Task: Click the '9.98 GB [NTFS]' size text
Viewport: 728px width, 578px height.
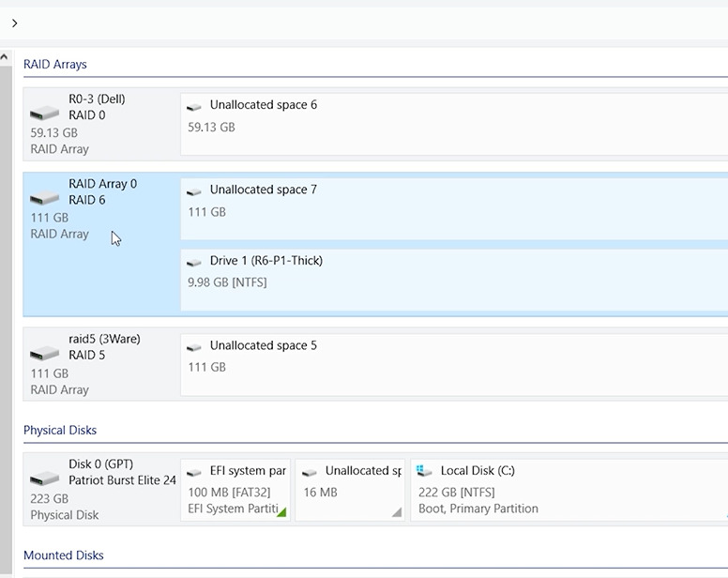Action: [227, 282]
